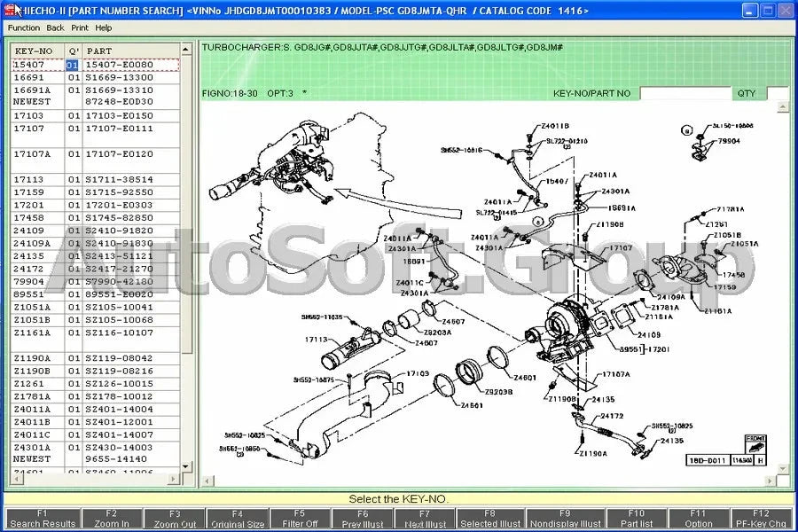Open the Help menu
This screenshot has width=798, height=532.
tap(105, 27)
